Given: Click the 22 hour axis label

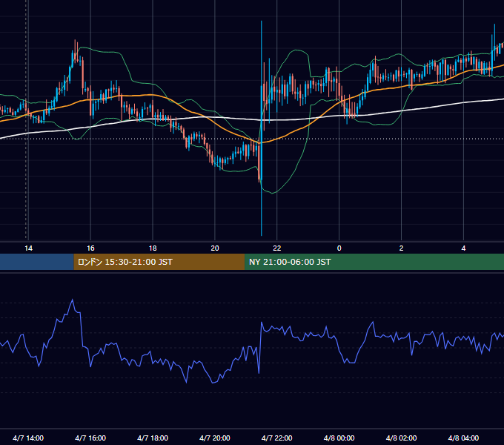Looking at the screenshot, I should 276,248.
